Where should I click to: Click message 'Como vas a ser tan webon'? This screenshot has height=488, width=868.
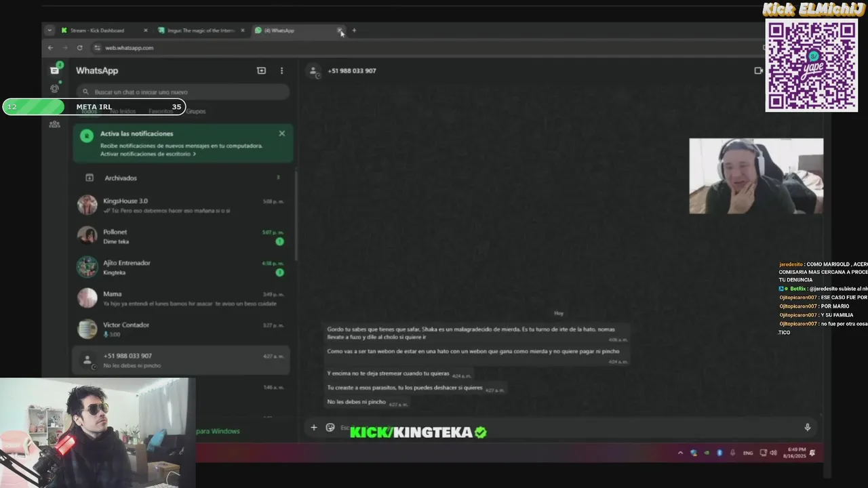click(x=477, y=355)
